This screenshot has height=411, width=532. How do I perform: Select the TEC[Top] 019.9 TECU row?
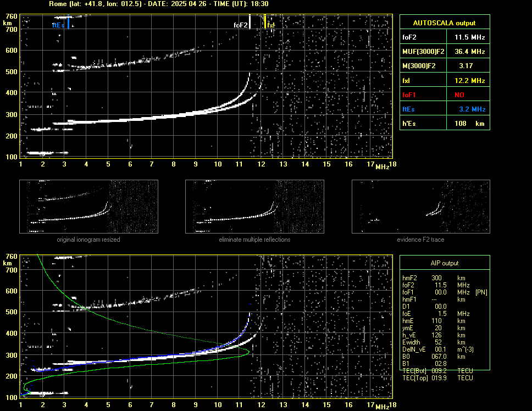click(x=437, y=378)
